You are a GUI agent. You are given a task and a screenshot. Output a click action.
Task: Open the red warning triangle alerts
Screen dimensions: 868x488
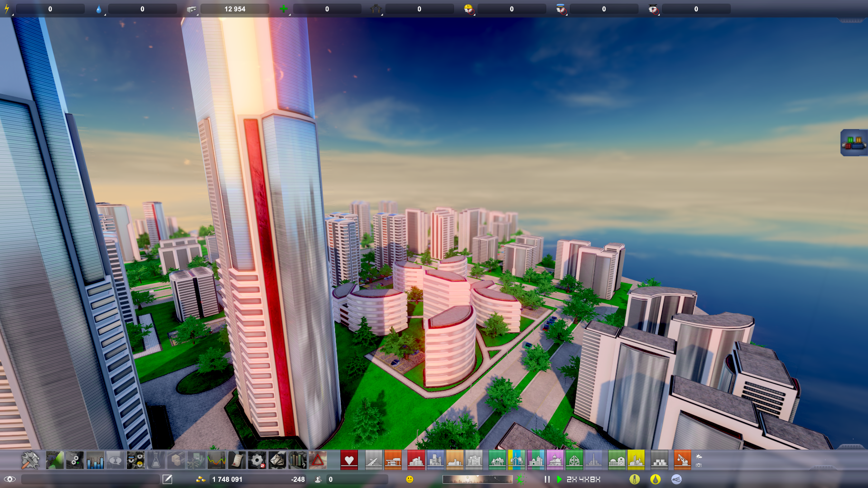coord(318,460)
